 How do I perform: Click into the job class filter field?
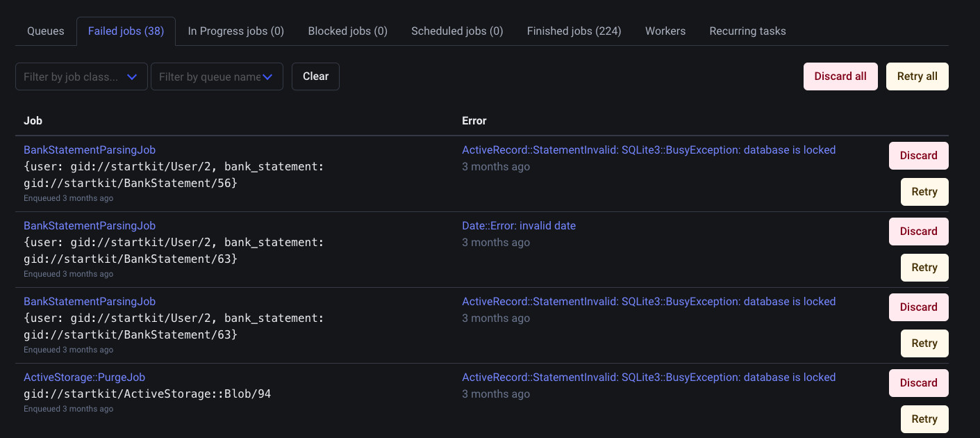point(71,77)
